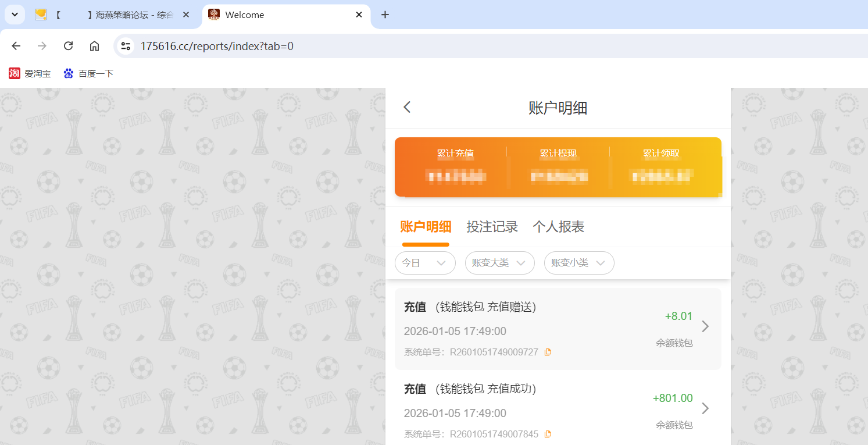Screen dimensions: 868x445
Task: Click browser reload icon
Action: coord(68,45)
